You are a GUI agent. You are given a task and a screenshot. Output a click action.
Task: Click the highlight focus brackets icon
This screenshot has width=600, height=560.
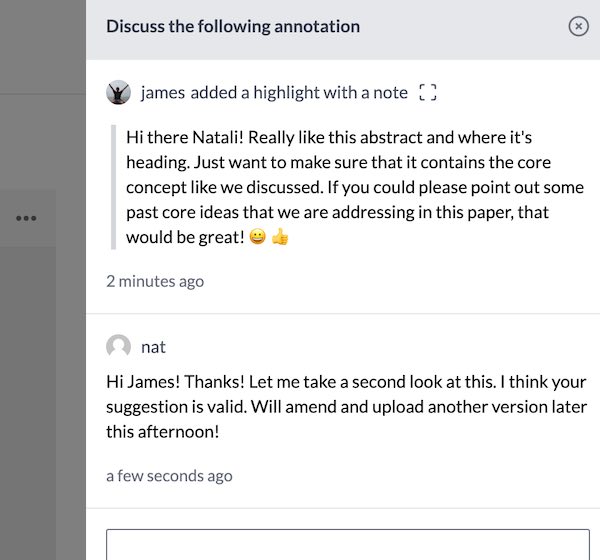click(x=428, y=92)
